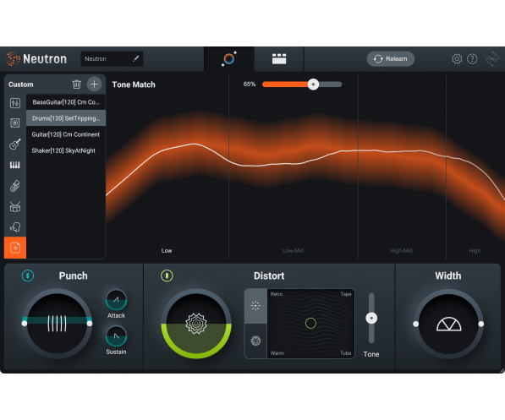Toggle the Punch module power button
The height and width of the screenshot is (420, 505).
pyautogui.click(x=28, y=275)
